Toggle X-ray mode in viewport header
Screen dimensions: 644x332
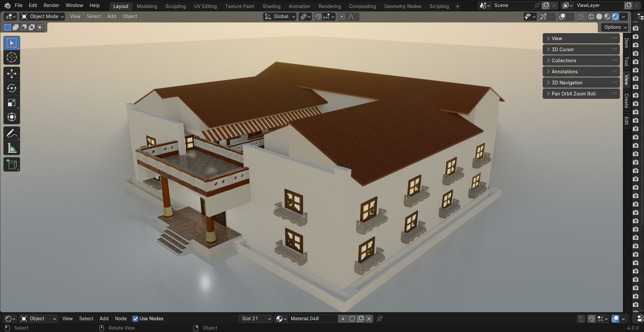coord(581,16)
